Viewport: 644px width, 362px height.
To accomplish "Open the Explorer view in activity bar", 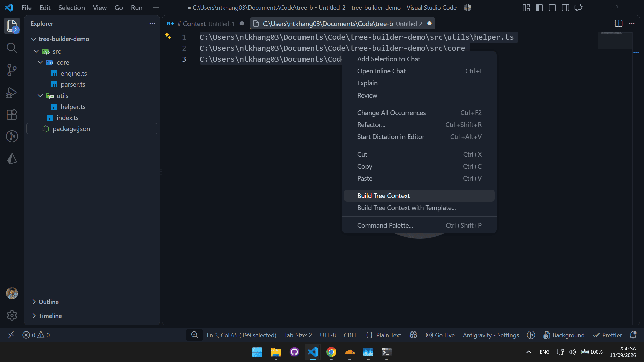I will [12, 26].
